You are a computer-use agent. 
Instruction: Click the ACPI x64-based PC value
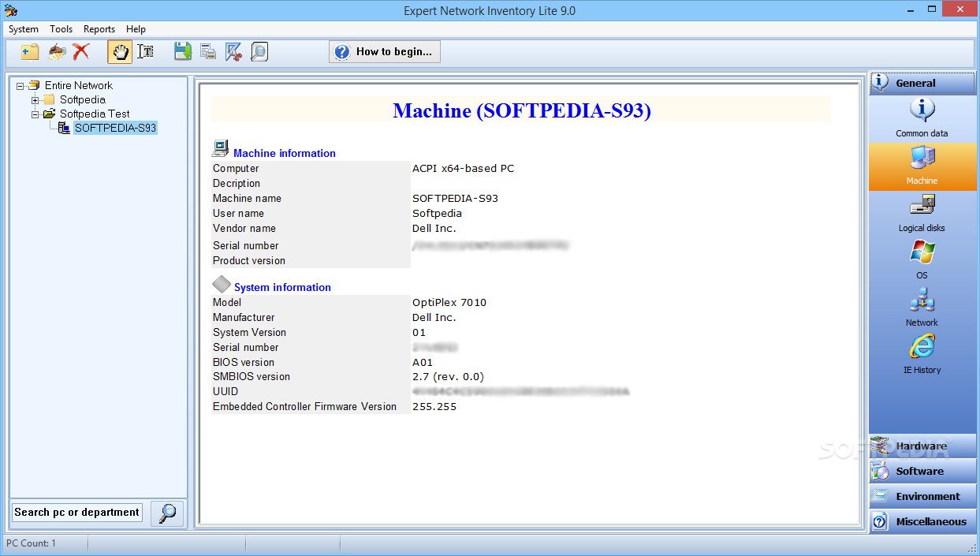coord(464,168)
